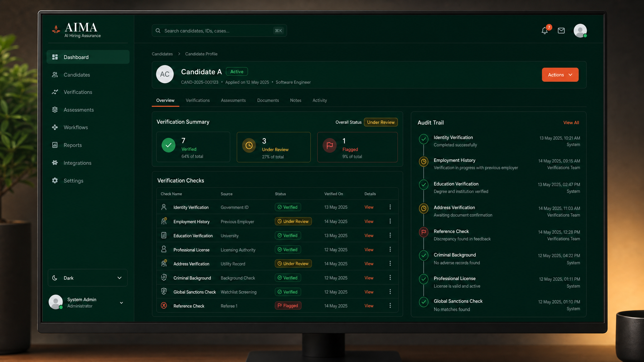Click the "Watchlist Screening" source cell

(238, 292)
